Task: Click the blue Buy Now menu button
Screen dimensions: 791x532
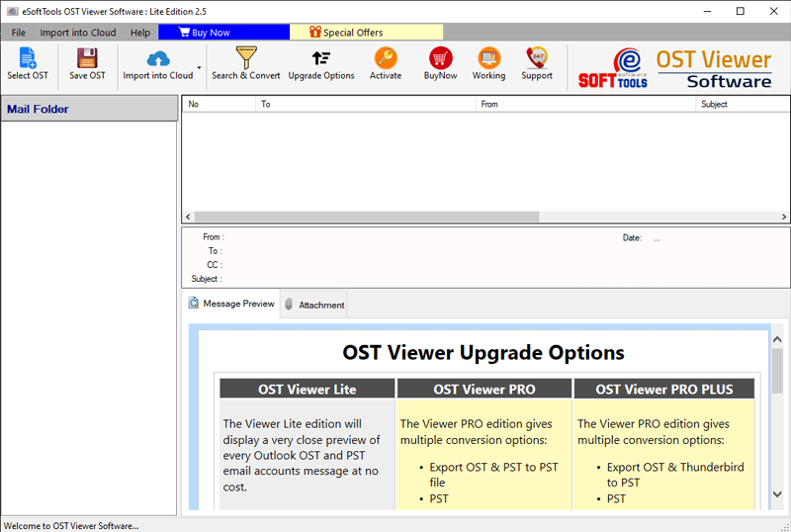Action: point(224,32)
